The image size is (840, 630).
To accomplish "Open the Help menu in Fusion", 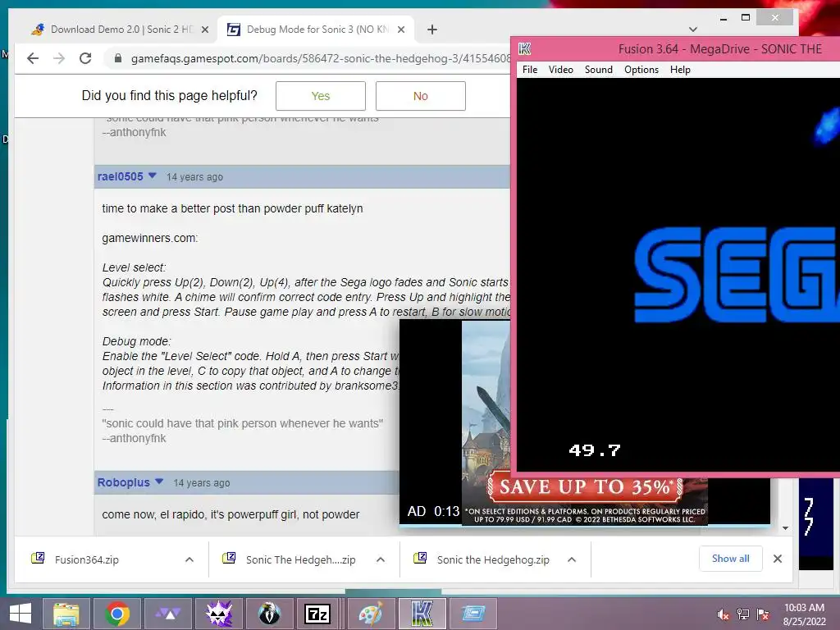I will [x=680, y=70].
